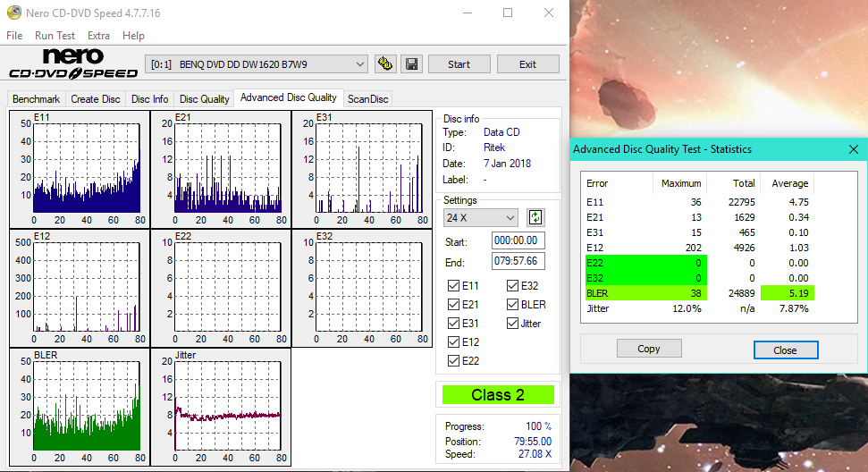The height and width of the screenshot is (472, 868).
Task: Uncheck the E32 checkbox
Action: click(512, 285)
